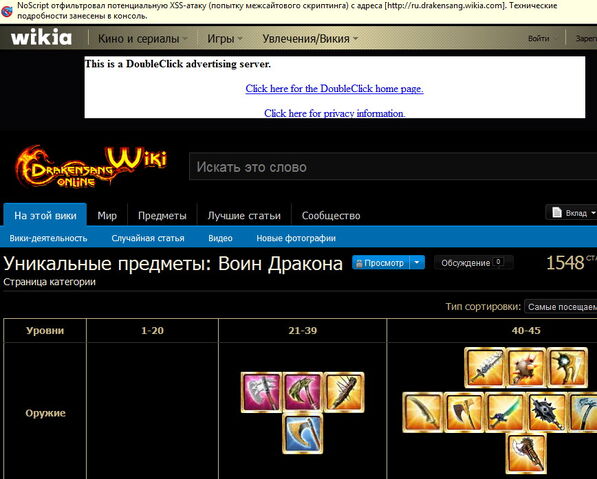Image resolution: width=597 pixels, height=479 pixels.
Task: Select the На этой вики tab
Action: point(45,216)
